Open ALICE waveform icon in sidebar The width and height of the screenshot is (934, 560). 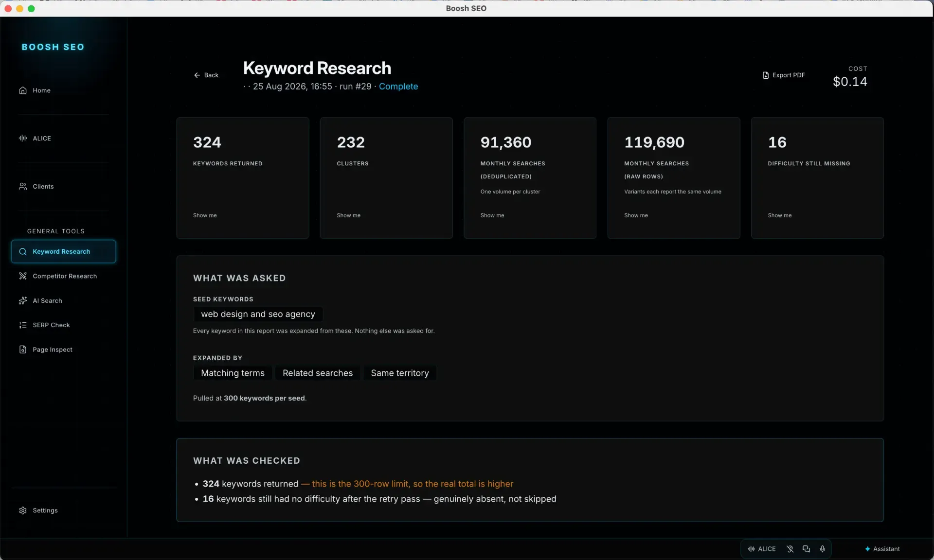coord(23,139)
